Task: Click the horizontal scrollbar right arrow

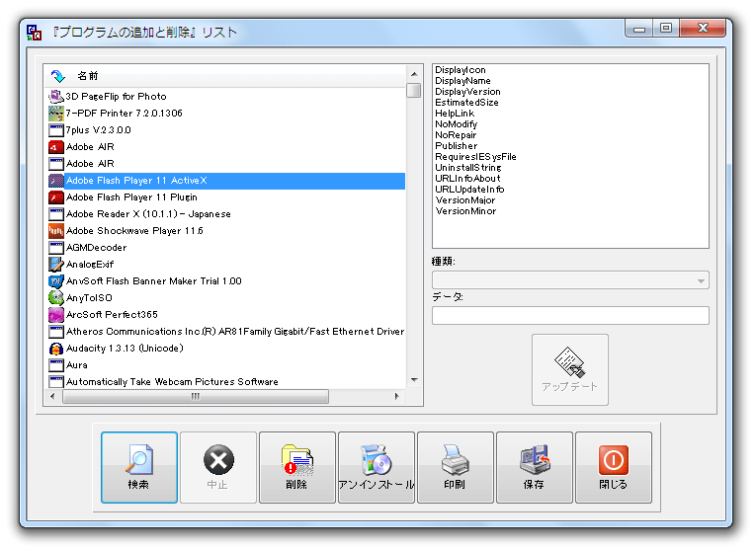Action: pos(397,396)
